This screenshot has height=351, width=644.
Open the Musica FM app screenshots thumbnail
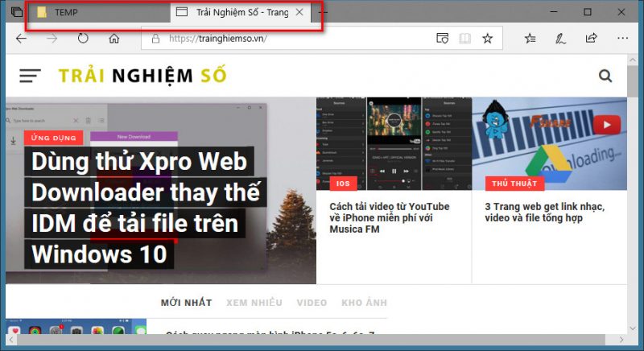(x=394, y=143)
